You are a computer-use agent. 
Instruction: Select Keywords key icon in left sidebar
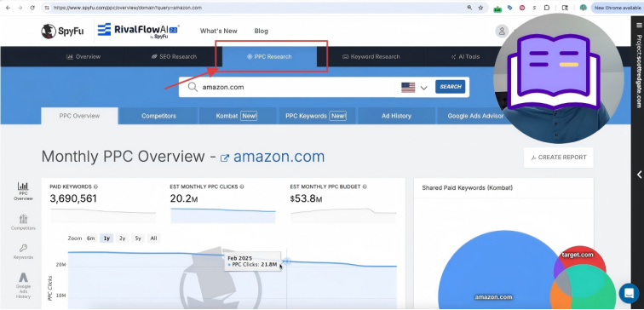click(23, 252)
